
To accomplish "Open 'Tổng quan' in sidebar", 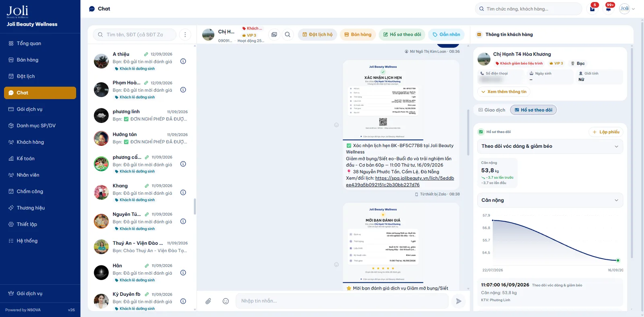I will pos(40,44).
